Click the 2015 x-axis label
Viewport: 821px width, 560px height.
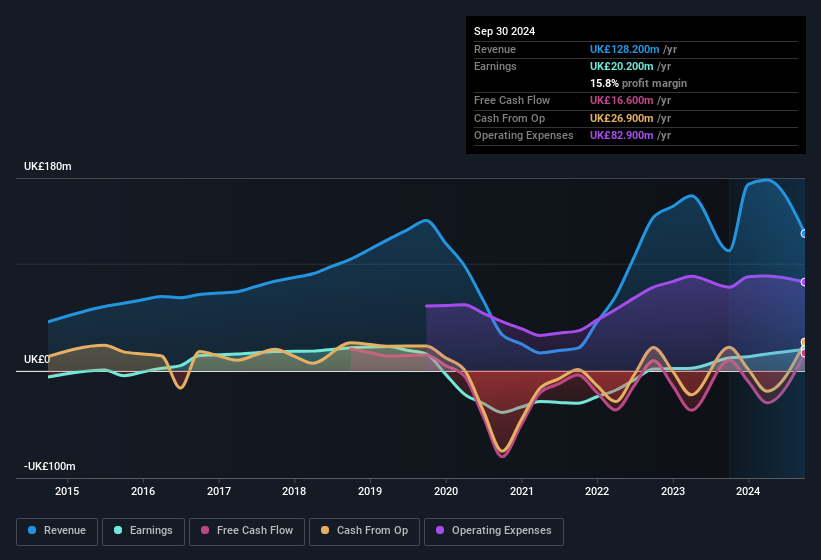[x=67, y=491]
